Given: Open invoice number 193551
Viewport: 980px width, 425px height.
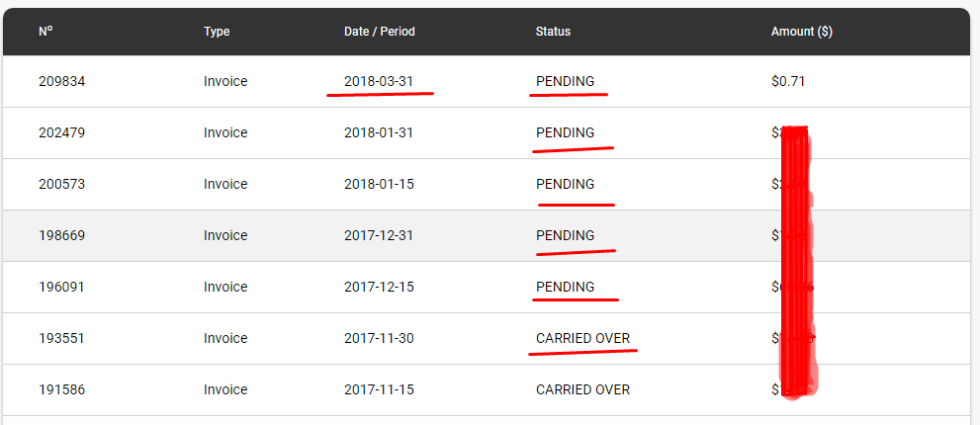Looking at the screenshot, I should [x=62, y=338].
